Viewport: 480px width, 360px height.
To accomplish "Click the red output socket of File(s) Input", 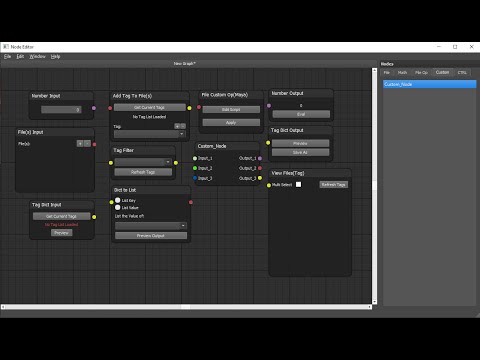I will coord(94,144).
